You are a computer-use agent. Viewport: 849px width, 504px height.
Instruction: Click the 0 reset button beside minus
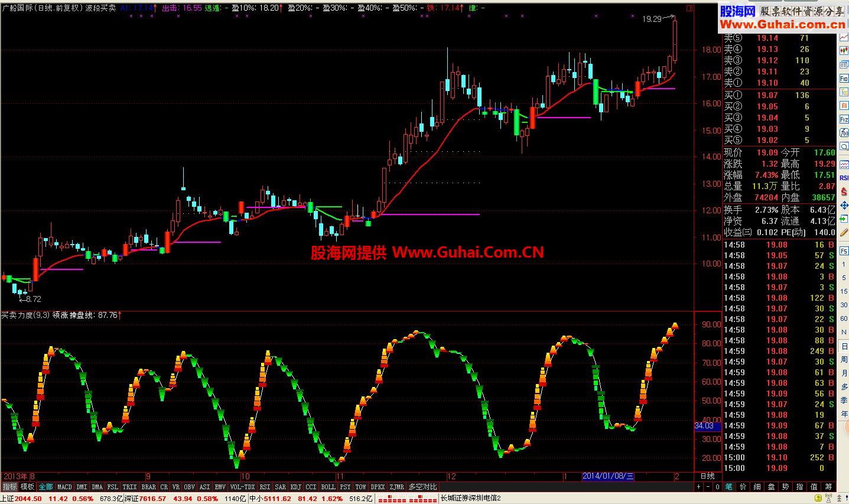point(717,487)
